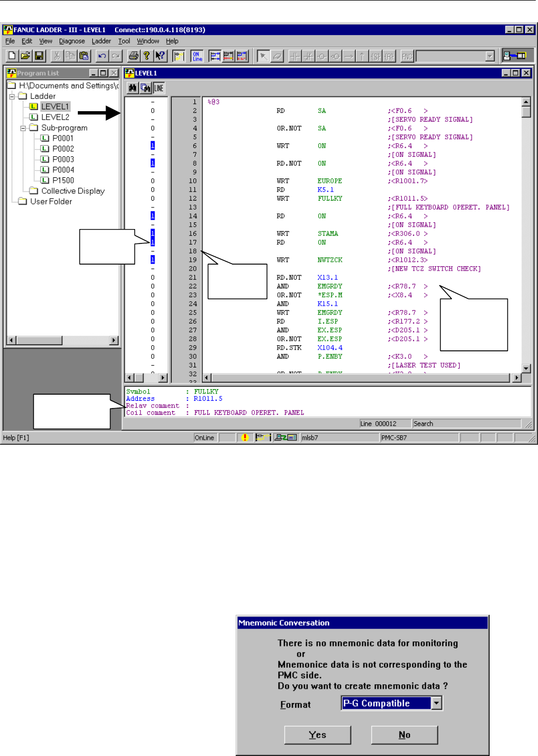Select sub-program P1500
The width and height of the screenshot is (538, 756).
(x=63, y=181)
